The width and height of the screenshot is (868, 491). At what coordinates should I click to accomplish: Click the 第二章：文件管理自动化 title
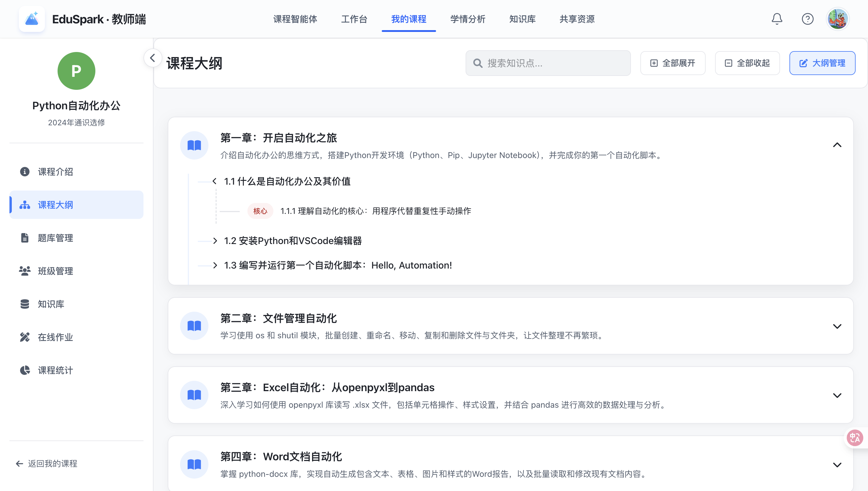[x=278, y=318]
